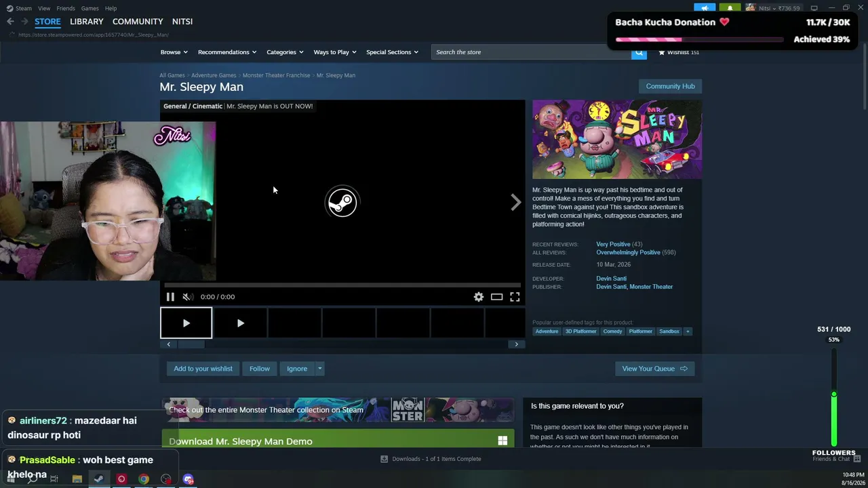
Task: Switch to the LIBRARY tab
Action: (87, 22)
